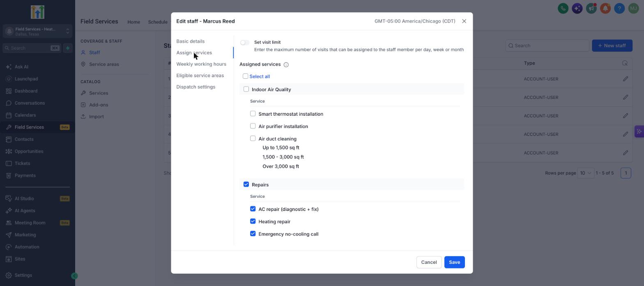The width and height of the screenshot is (644, 286).
Task: Open the megaphone announcements icon
Action: (x=591, y=8)
